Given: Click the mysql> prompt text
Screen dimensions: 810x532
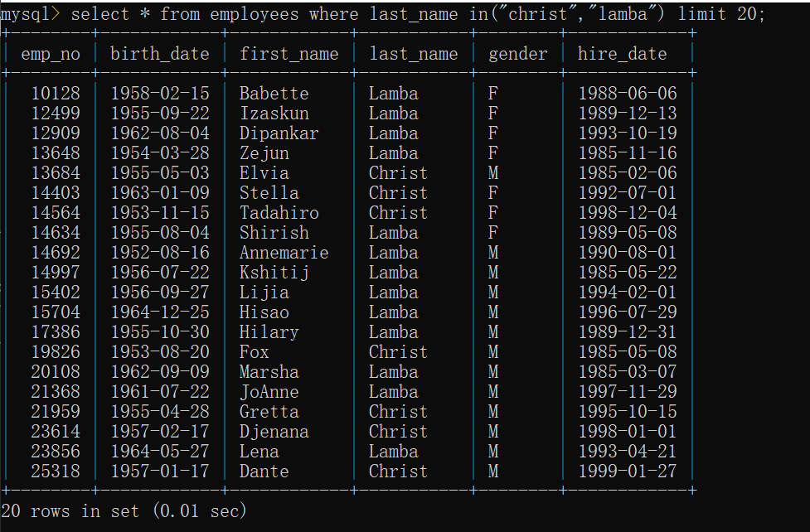Looking at the screenshot, I should coord(30,14).
